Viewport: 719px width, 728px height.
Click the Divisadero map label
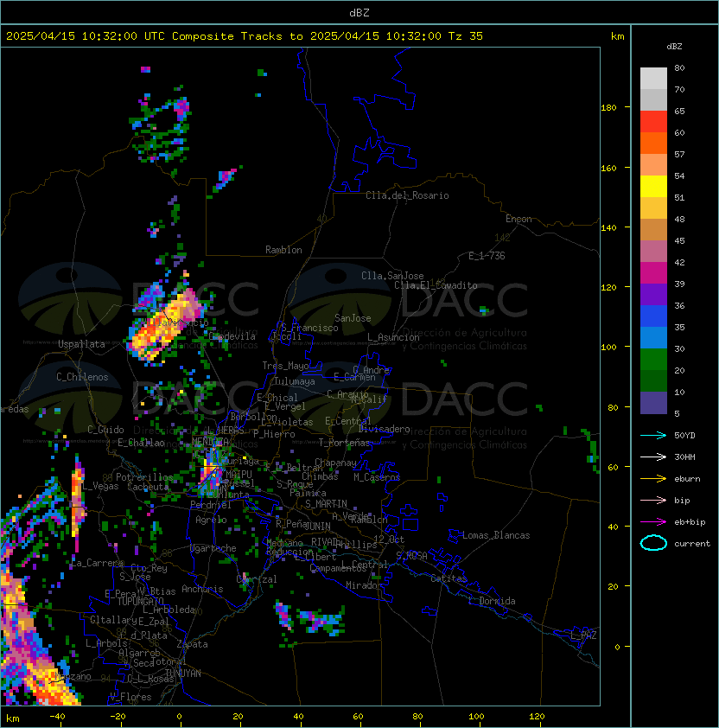[x=384, y=429]
